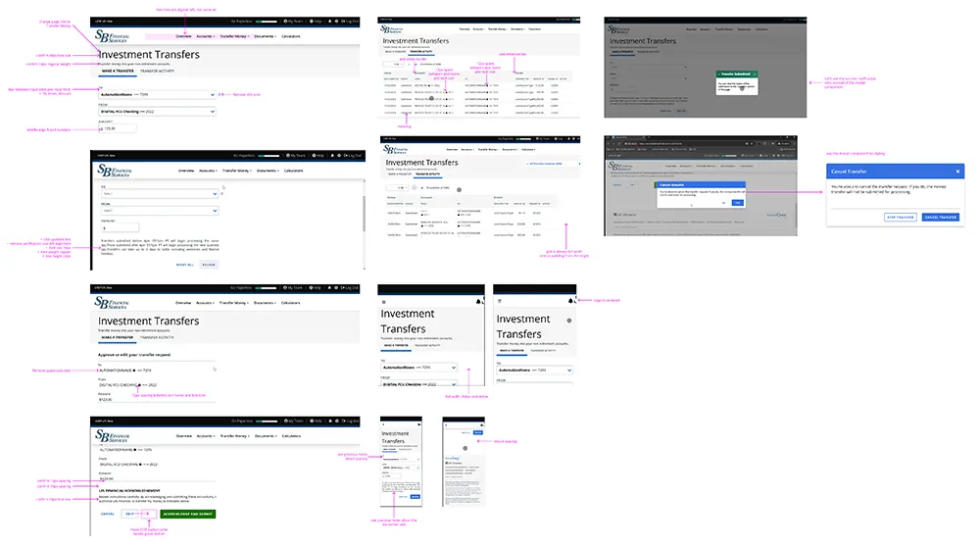Click empty amount field in Reset All mockup
Screen dimensions: 980x546
pos(120,227)
